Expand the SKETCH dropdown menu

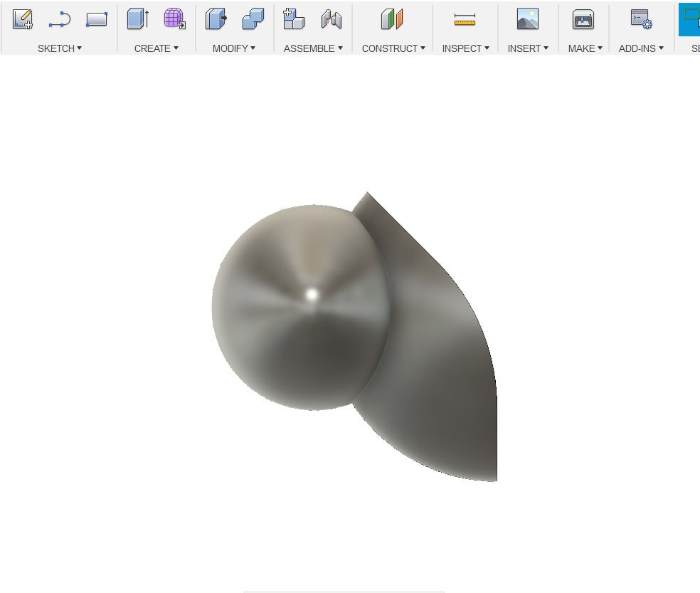(60, 48)
